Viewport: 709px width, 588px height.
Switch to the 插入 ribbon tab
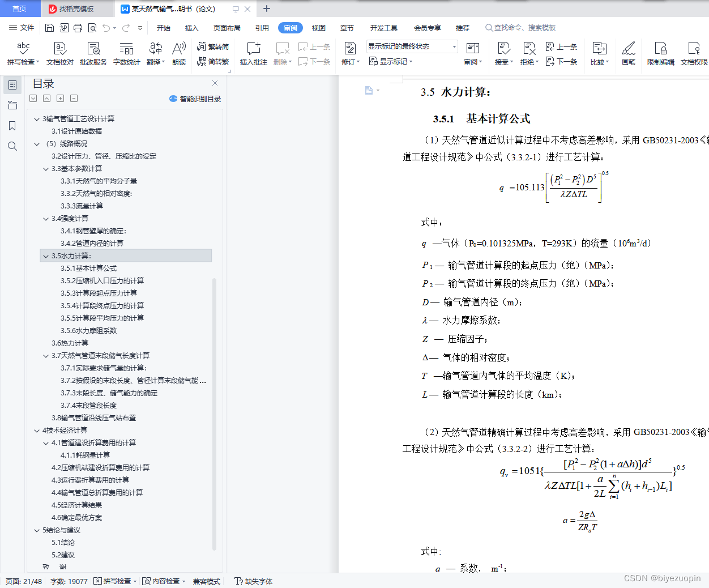[x=192, y=28]
